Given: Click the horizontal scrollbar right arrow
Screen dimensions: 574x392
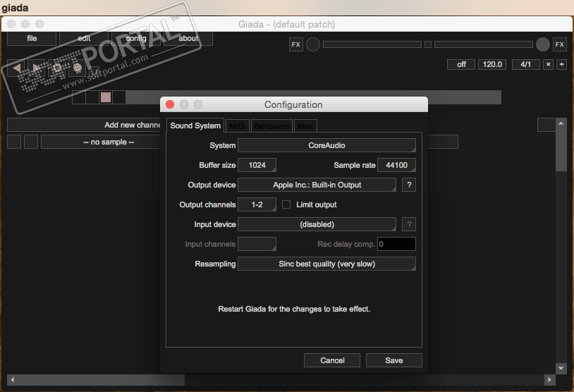Looking at the screenshot, I should (549, 379).
